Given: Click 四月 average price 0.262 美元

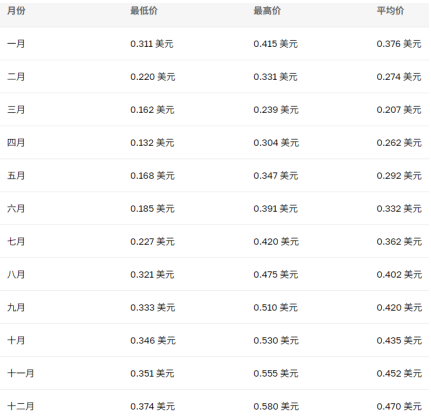Looking at the screenshot, I should pyautogui.click(x=399, y=143).
